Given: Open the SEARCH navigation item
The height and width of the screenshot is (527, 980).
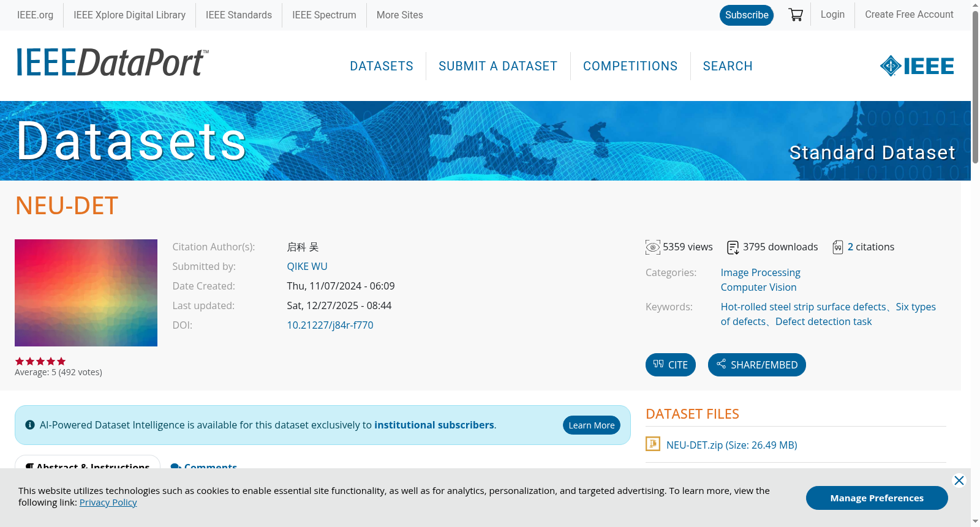Looking at the screenshot, I should tap(728, 66).
